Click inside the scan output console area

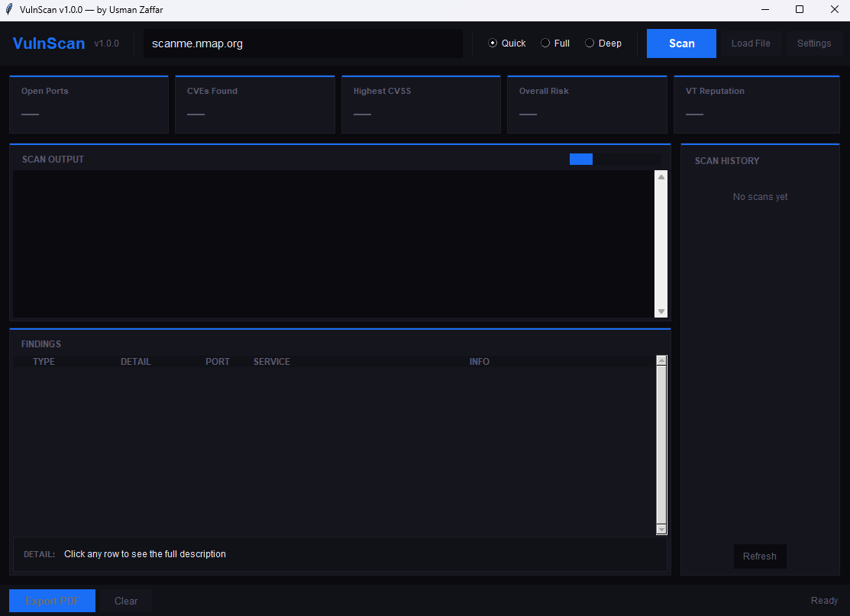pos(334,243)
